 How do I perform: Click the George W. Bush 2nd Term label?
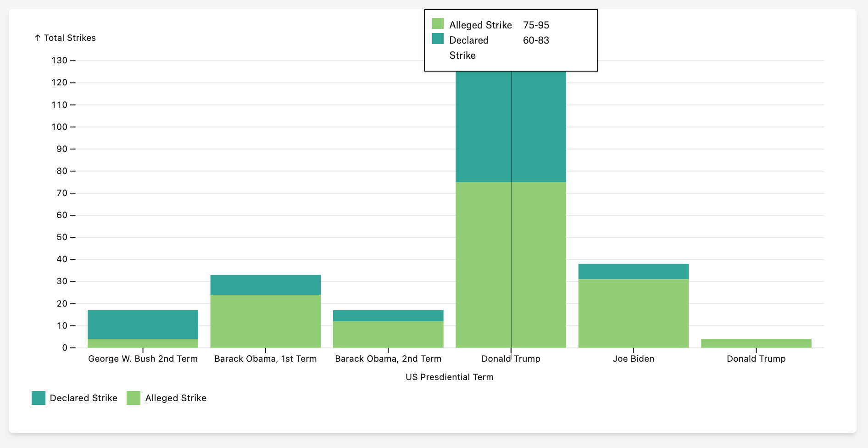[x=143, y=358]
